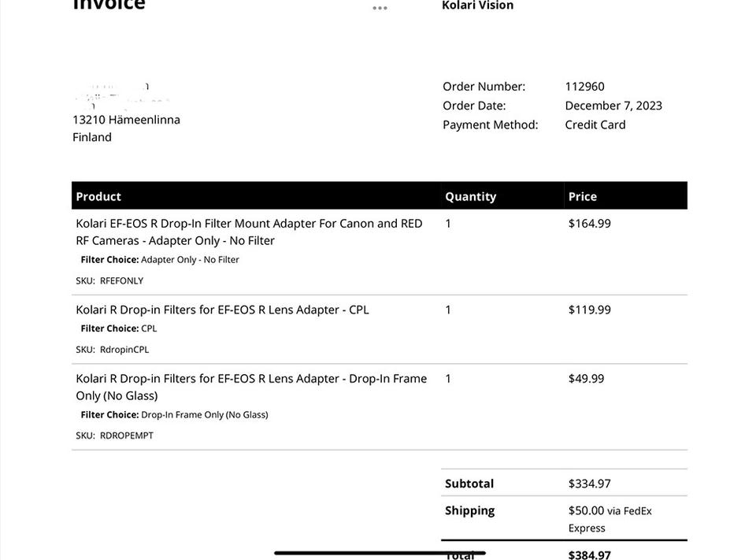Click the Kolari Vision company name
The image size is (756, 560).
477,6
